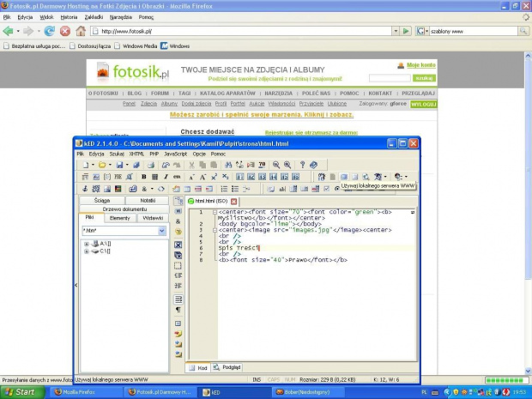Switch to Elementy tab
The height and width of the screenshot is (399, 532).
click(120, 218)
